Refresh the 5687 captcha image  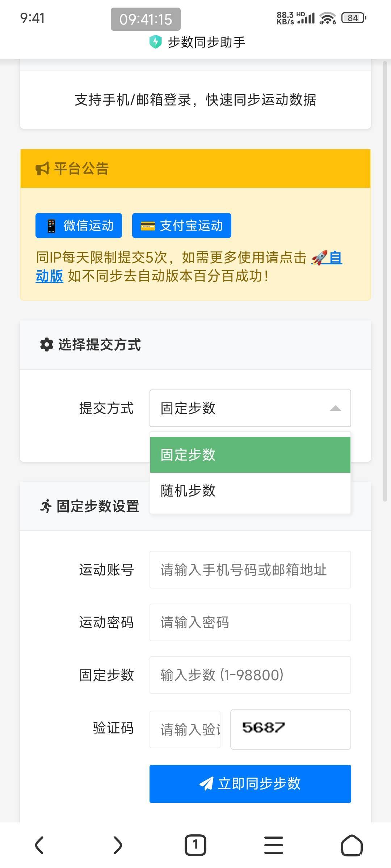click(290, 729)
